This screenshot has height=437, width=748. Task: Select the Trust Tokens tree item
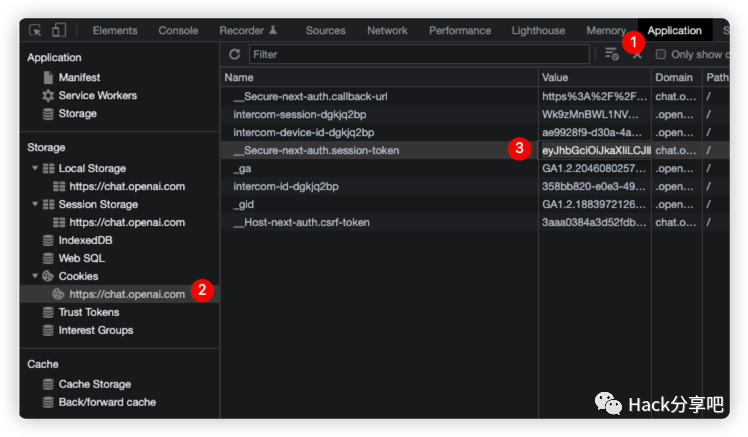pos(89,312)
